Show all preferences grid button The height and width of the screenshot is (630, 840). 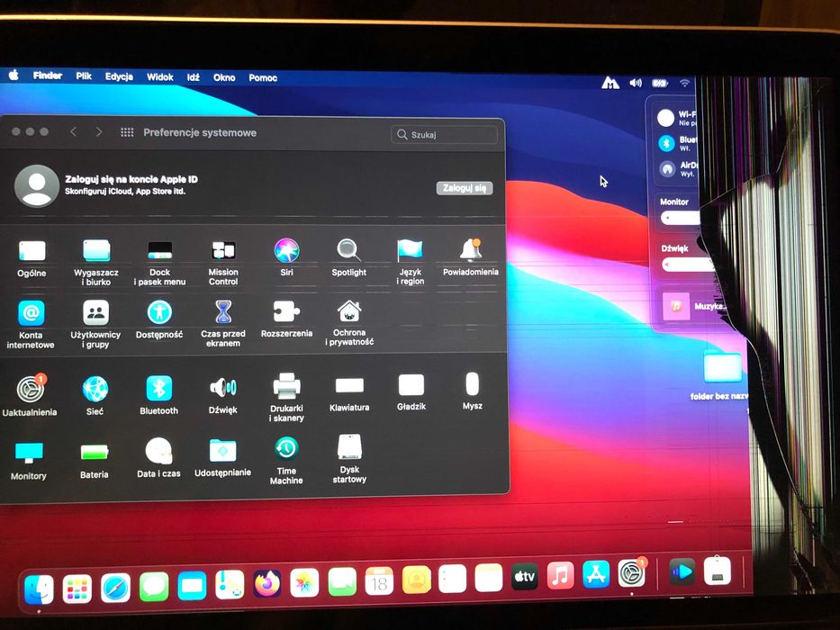coord(127,132)
